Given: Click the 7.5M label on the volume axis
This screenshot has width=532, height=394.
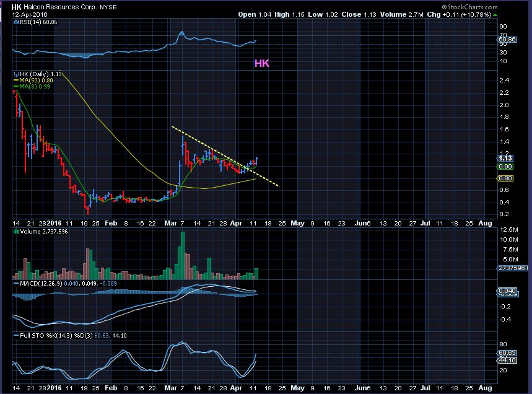Looking at the screenshot, I should 510,250.
